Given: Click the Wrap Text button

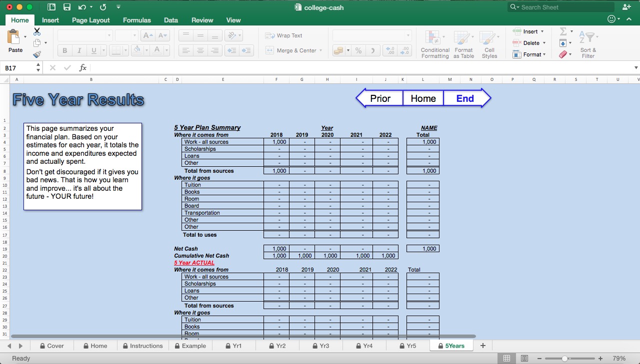Looking at the screenshot, I should (x=283, y=35).
